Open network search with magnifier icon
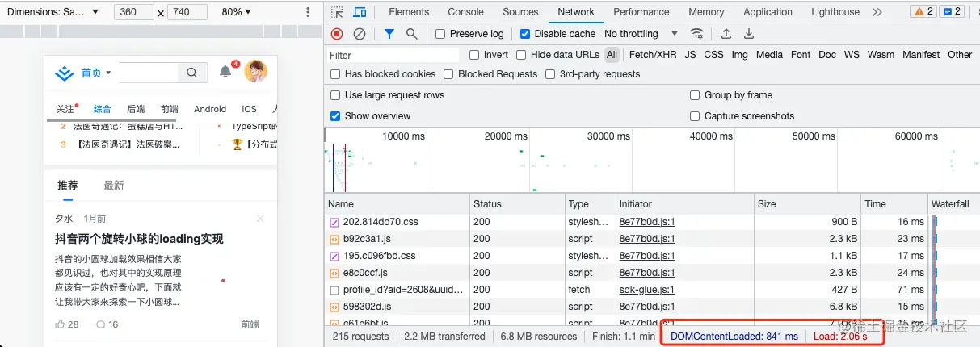This screenshot has width=980, height=347. pos(411,34)
